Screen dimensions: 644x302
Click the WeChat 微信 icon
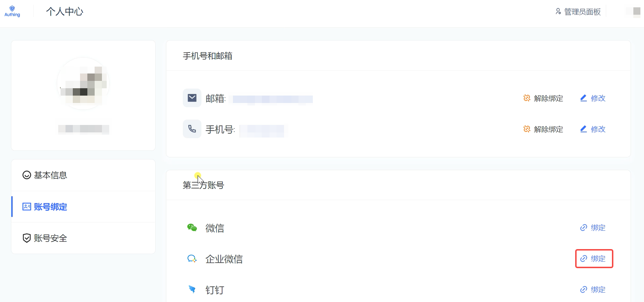click(192, 228)
